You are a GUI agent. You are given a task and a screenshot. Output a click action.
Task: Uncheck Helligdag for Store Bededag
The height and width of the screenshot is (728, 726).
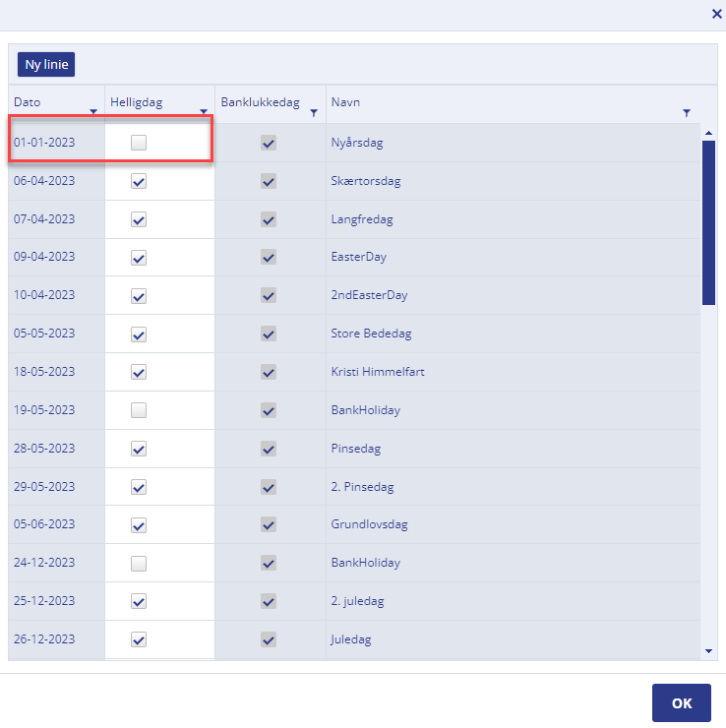click(x=139, y=334)
